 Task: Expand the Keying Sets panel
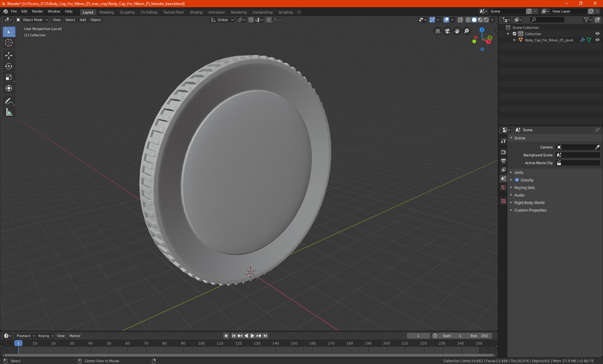[524, 188]
